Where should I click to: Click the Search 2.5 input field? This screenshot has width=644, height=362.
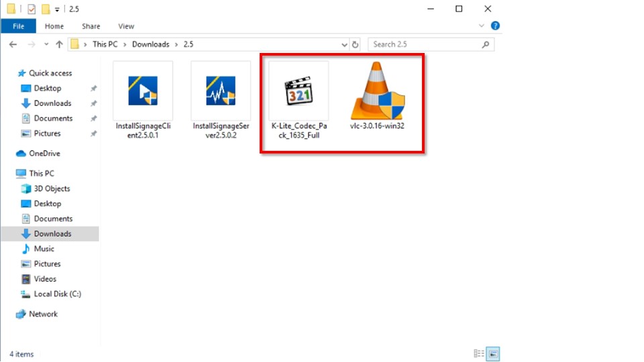pyautogui.click(x=425, y=44)
